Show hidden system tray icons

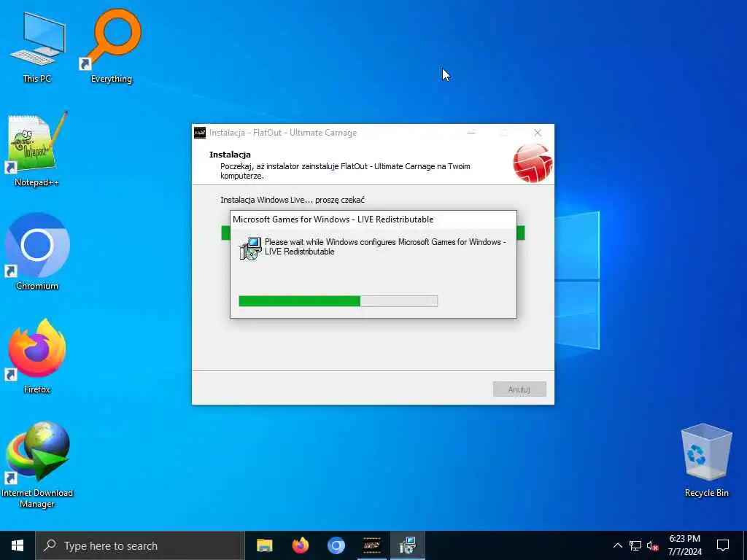coord(617,545)
